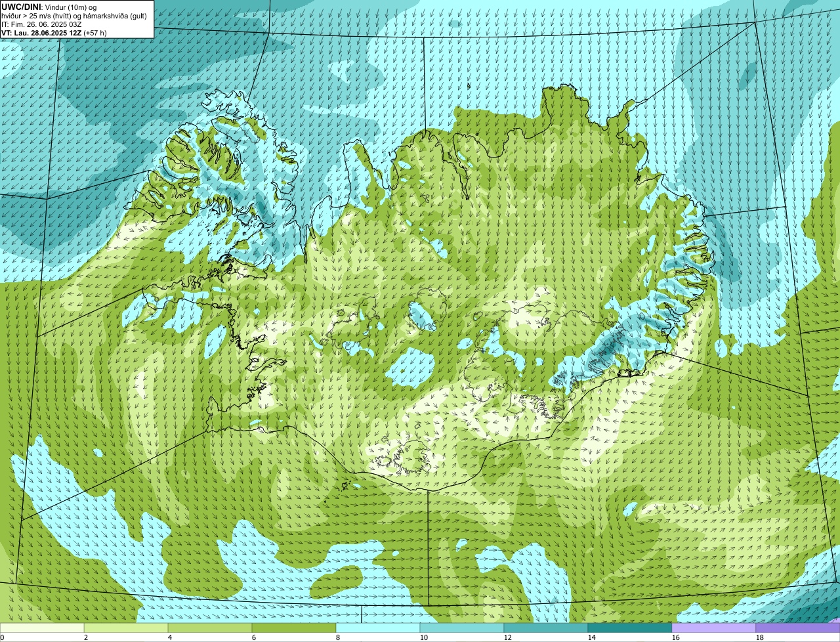
Task: Click the 12–14 m/s teal legend swatch
Action: click(x=546, y=628)
